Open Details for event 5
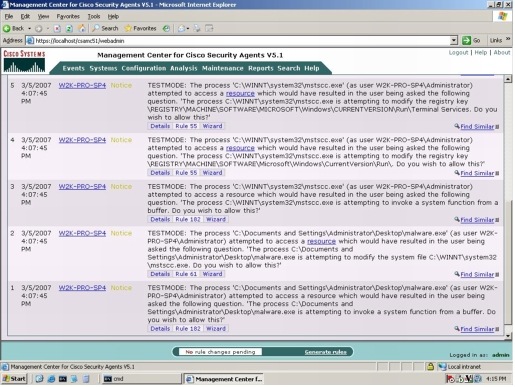515x387 pixels. coord(160,126)
